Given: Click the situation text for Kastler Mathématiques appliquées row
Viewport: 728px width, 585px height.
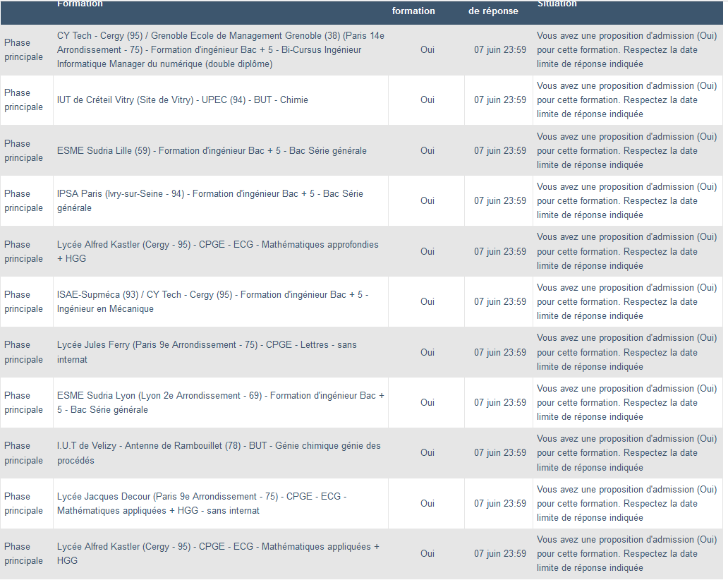Looking at the screenshot, I should [x=627, y=553].
